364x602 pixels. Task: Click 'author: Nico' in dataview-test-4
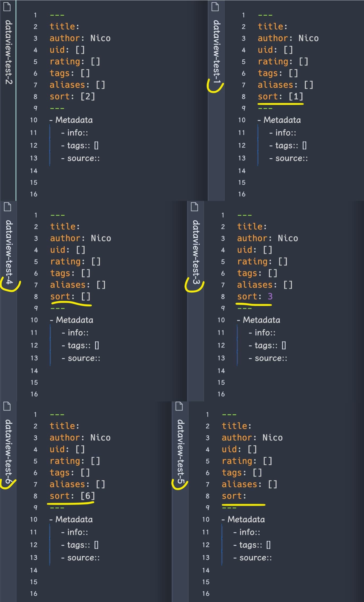81,238
